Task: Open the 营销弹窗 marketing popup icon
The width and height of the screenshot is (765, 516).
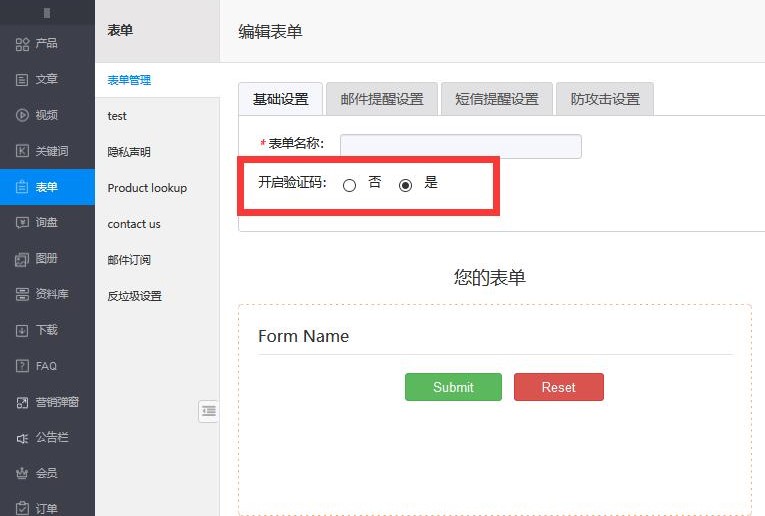Action: pyautogui.click(x=22, y=402)
